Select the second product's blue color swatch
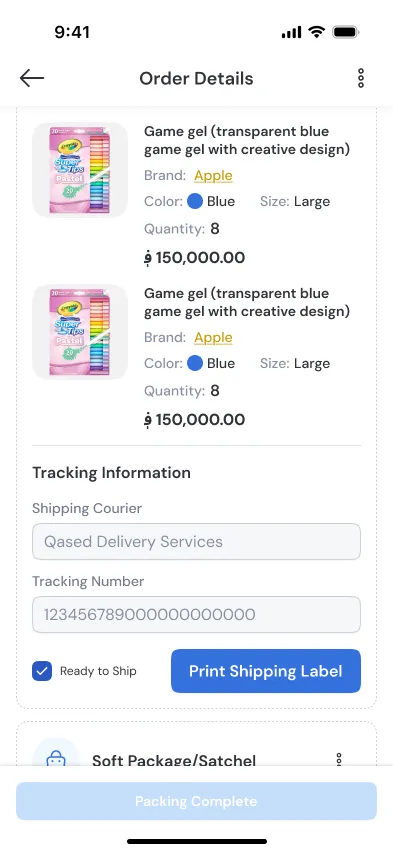Viewport: 393px width, 852px height. tap(195, 364)
